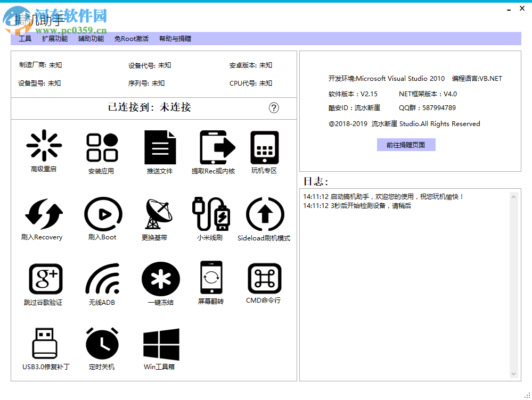Click the 酷安ID：流水断崖 text

click(354, 108)
